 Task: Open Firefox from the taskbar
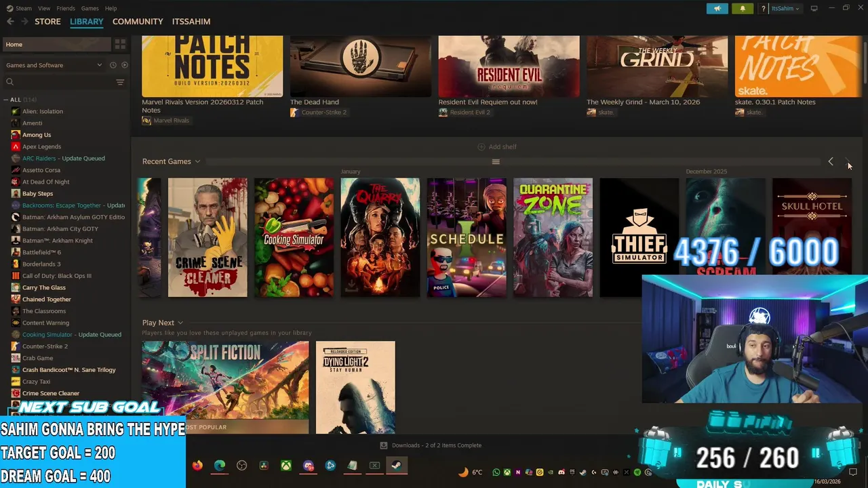(197, 466)
